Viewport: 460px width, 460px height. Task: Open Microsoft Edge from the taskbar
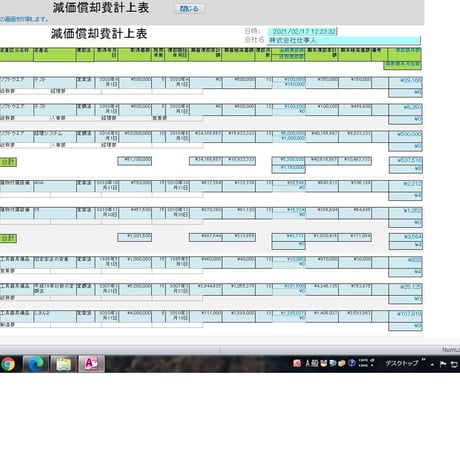[36, 364]
